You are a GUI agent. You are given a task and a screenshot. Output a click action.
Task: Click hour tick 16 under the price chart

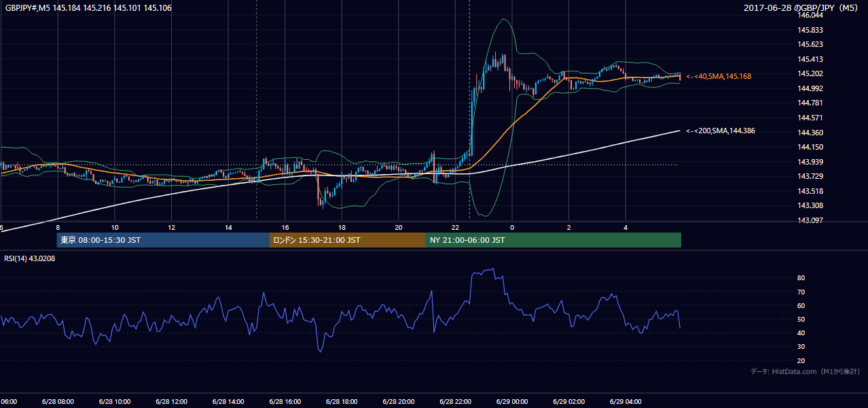[285, 228]
